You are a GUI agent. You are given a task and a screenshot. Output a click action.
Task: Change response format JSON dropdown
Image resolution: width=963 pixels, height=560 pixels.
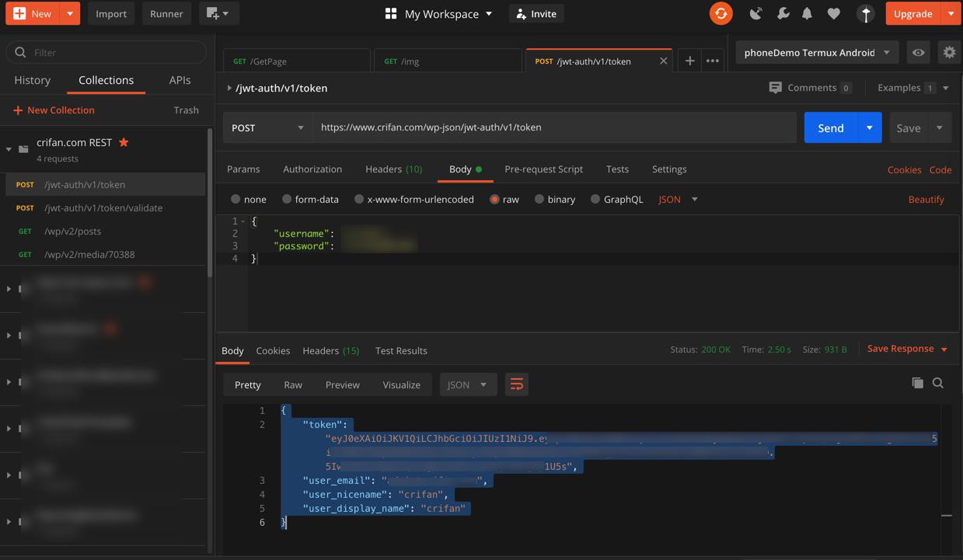coord(468,384)
